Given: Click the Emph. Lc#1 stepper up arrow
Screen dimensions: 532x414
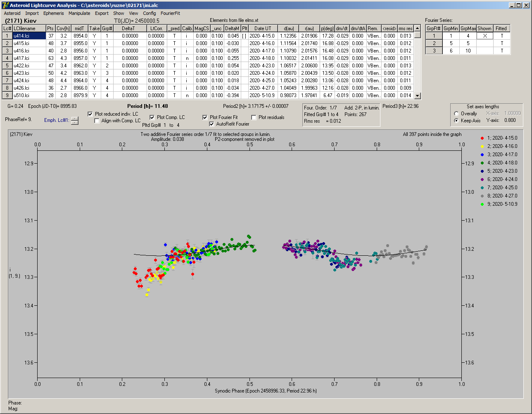Looking at the screenshot, I should pyautogui.click(x=75, y=119).
